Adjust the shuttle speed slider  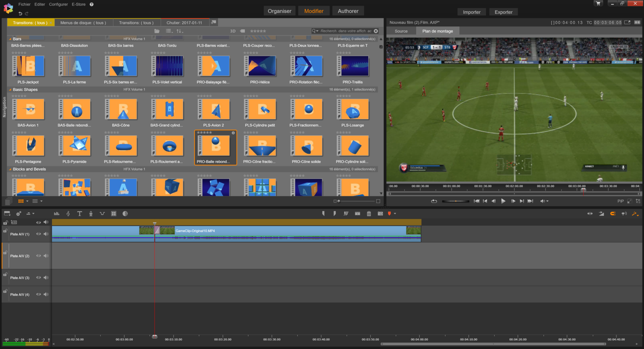tap(456, 201)
